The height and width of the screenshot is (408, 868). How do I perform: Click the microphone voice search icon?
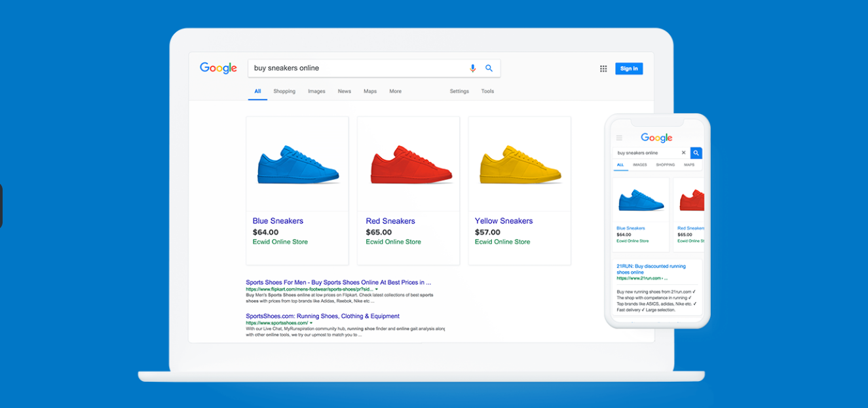pyautogui.click(x=473, y=68)
